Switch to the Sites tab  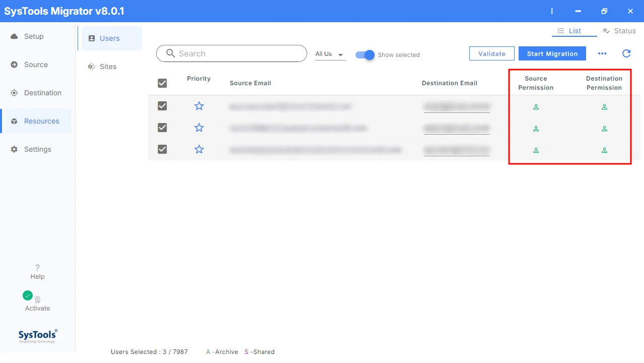[x=112, y=67]
